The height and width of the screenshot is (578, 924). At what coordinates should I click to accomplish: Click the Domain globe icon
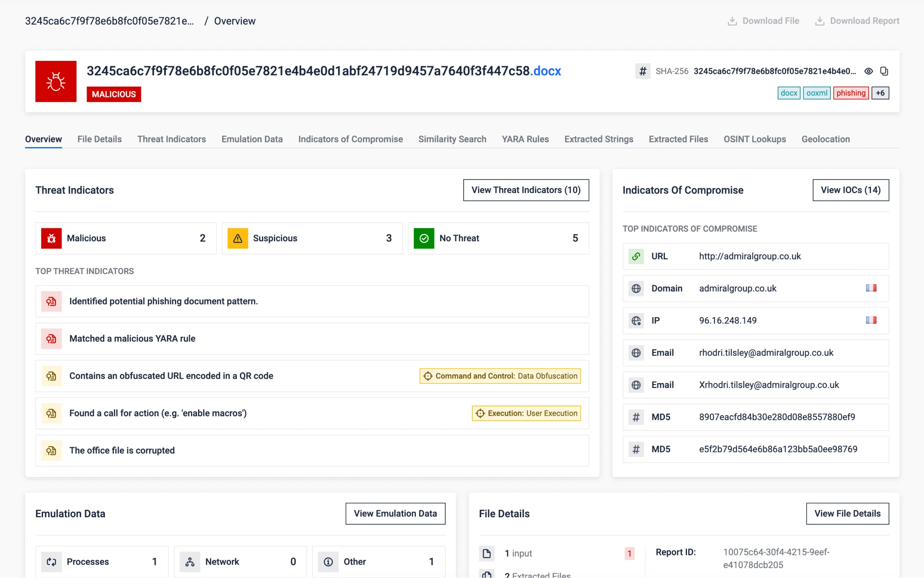(636, 288)
